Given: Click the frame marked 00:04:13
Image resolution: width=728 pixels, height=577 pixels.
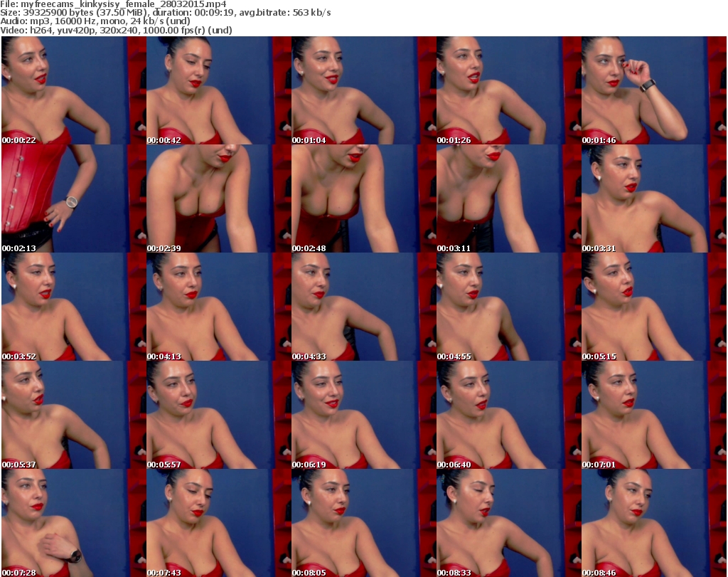Looking at the screenshot, I should coord(219,307).
